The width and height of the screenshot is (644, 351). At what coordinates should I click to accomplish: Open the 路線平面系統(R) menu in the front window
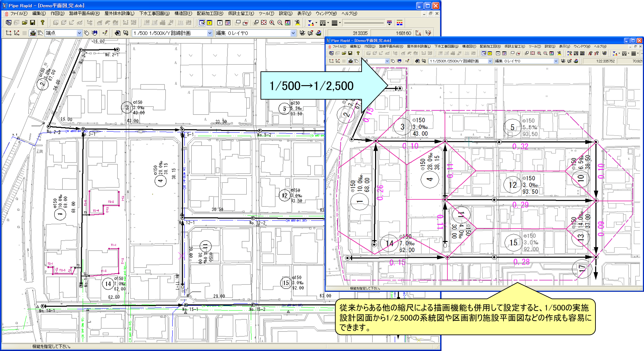pyautogui.click(x=391, y=46)
